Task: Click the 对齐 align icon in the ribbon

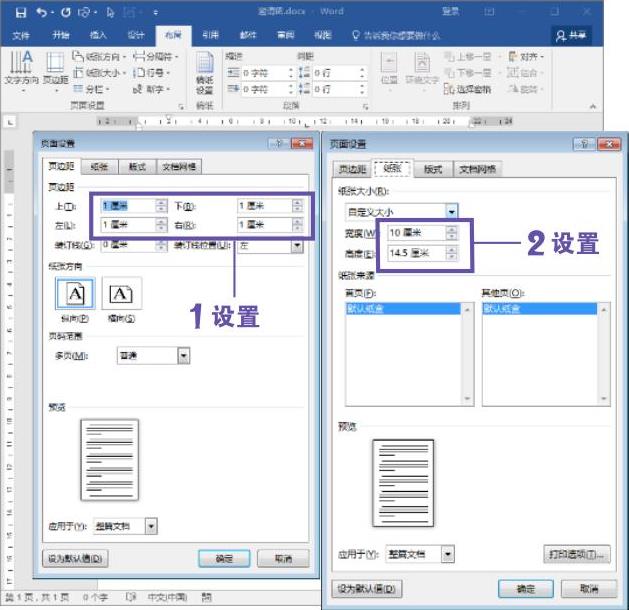Action: [x=526, y=57]
